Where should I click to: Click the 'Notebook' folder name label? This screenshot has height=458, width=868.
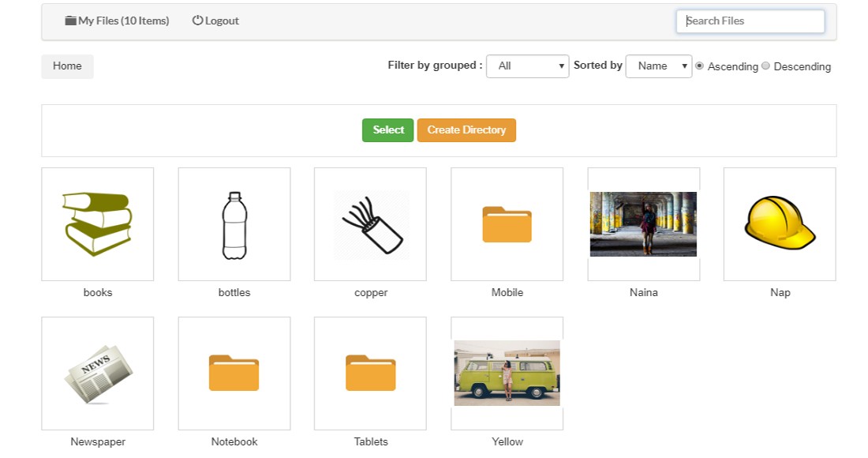pos(234,442)
